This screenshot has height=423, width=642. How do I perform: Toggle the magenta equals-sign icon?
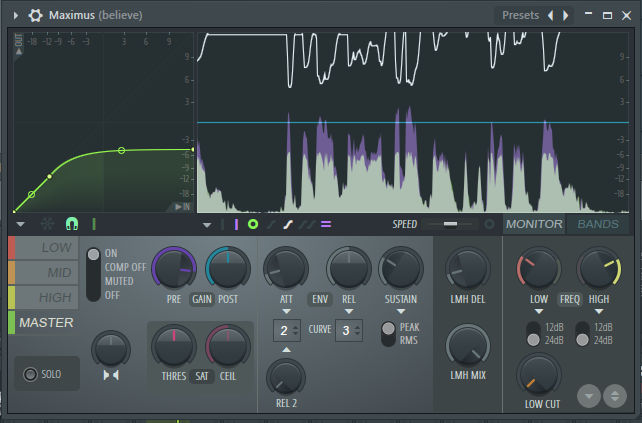(326, 224)
